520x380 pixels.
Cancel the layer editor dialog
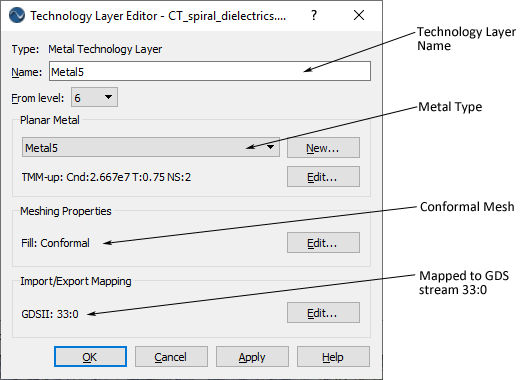click(171, 357)
